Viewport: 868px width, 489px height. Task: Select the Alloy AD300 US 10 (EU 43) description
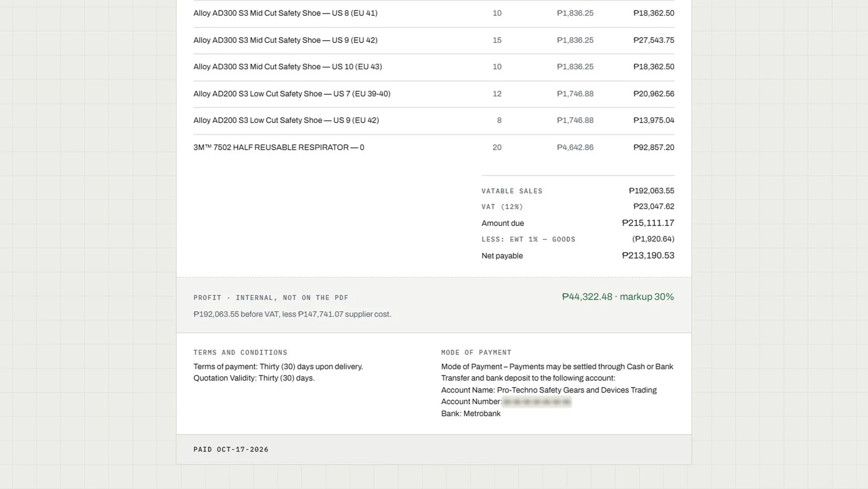pyautogui.click(x=288, y=67)
